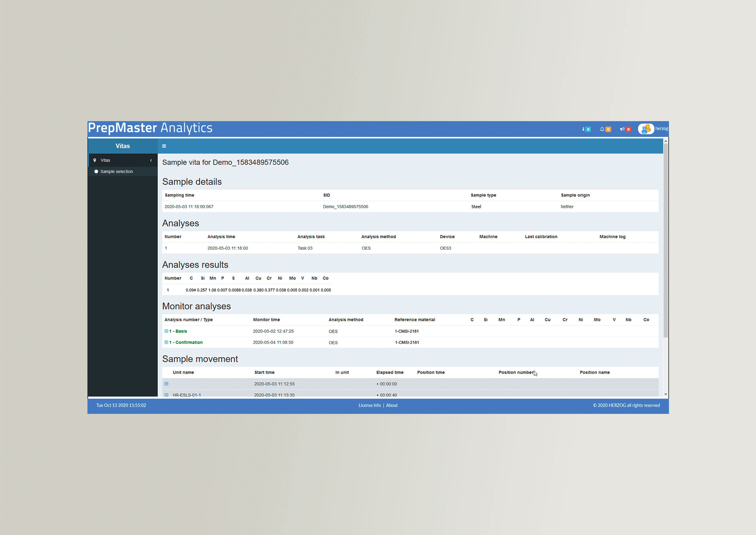Click the Nether sample origin cell

[x=567, y=207]
